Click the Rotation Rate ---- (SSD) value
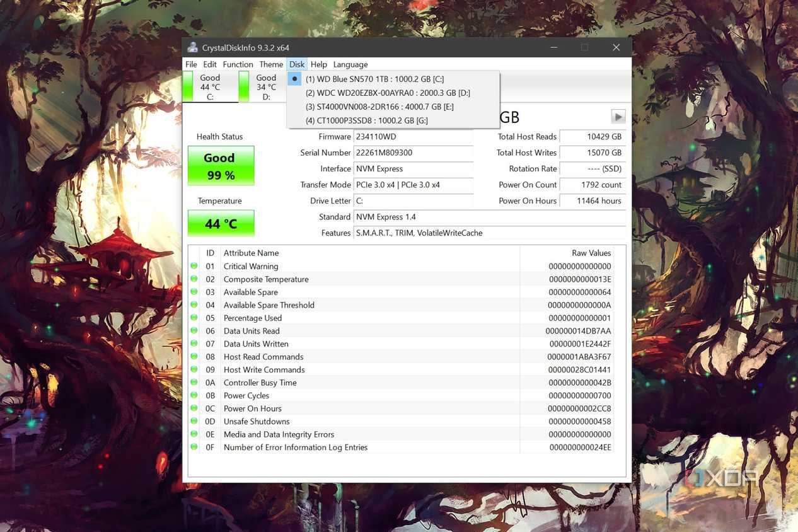Image resolution: width=798 pixels, height=532 pixels. click(593, 169)
